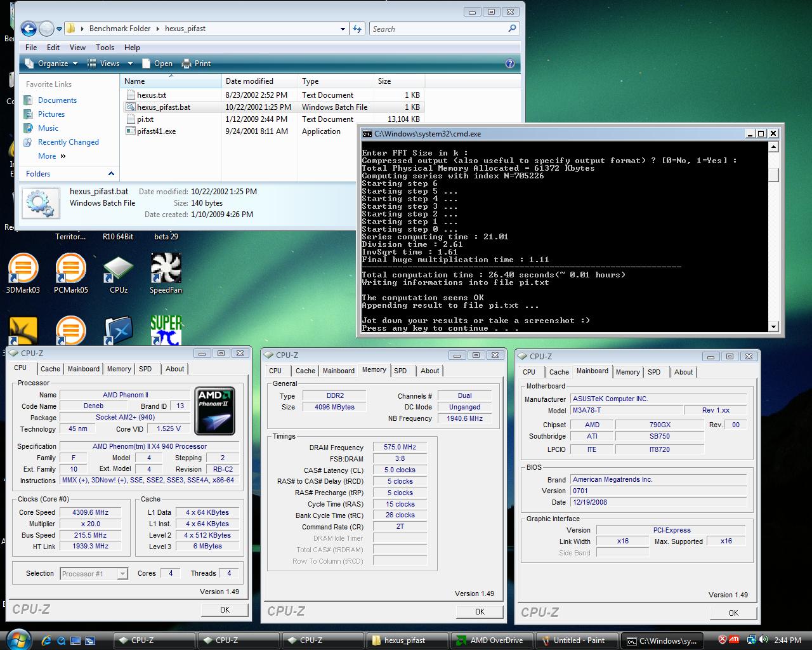
Task: Sort files by Name column header
Action: (x=171, y=81)
